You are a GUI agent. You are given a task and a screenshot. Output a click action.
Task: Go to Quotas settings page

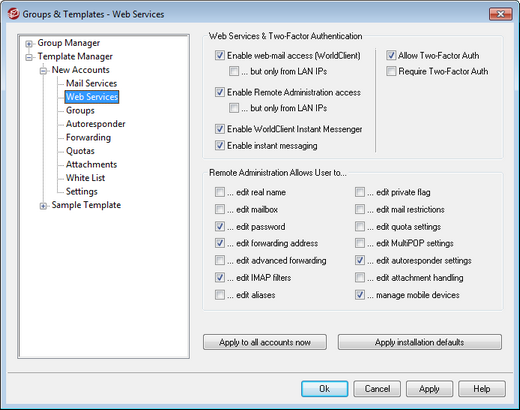[x=80, y=151]
